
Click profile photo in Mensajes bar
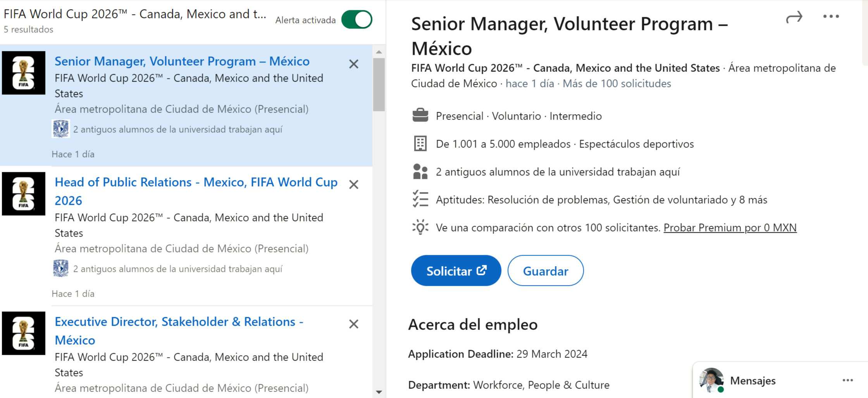tap(711, 380)
